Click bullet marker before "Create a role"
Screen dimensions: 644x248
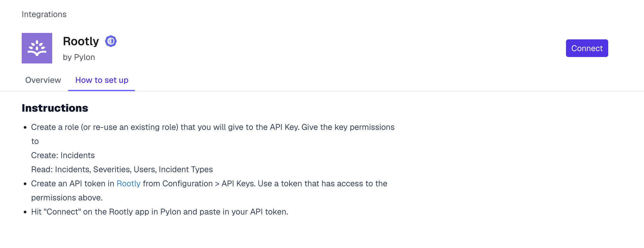click(x=25, y=128)
